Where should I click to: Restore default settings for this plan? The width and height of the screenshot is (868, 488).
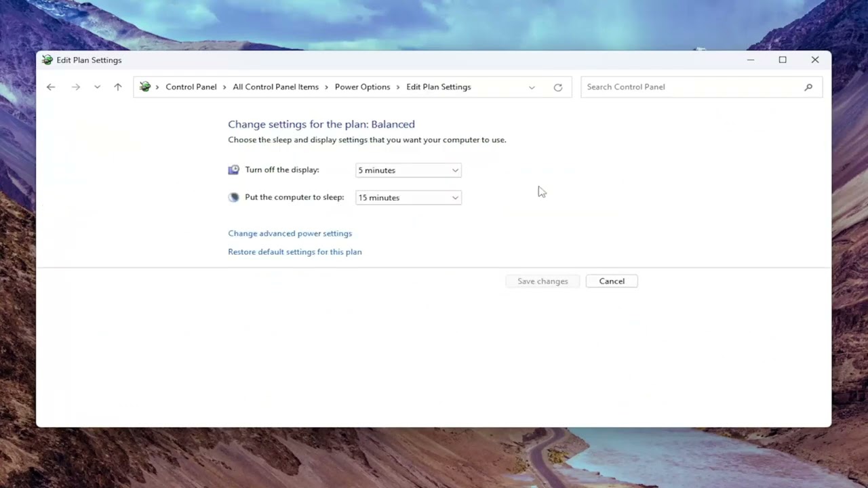click(295, 251)
